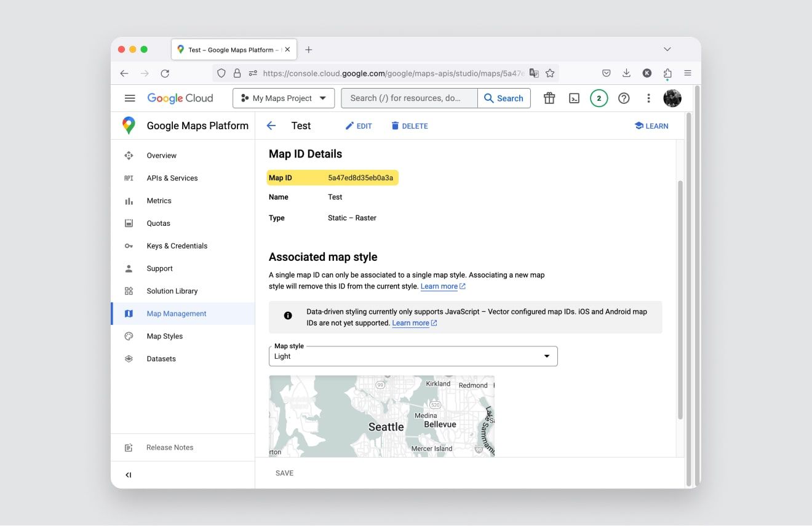Select Map Management in sidebar
Viewport: 812px width, 526px height.
[x=183, y=313]
